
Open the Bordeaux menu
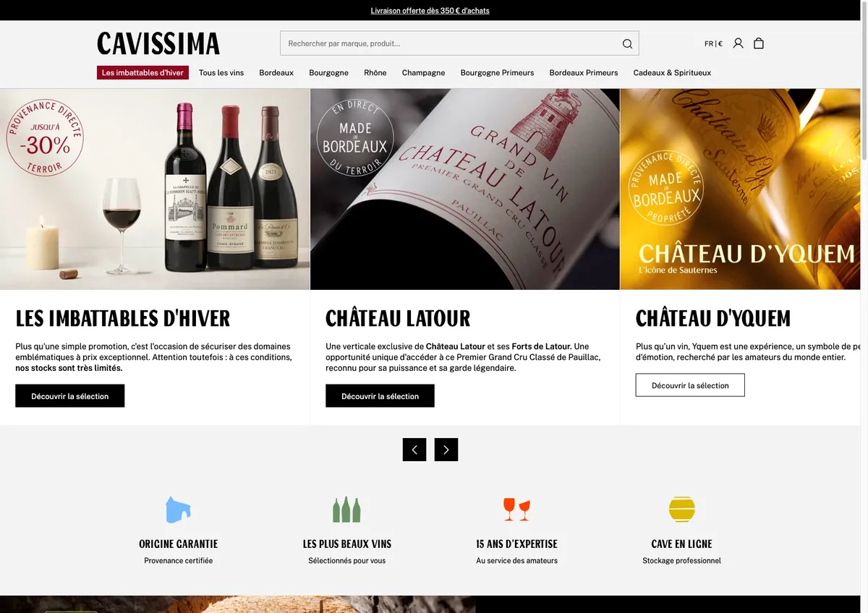[276, 72]
